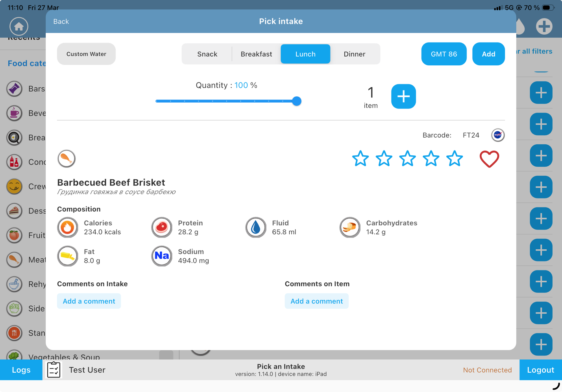The height and width of the screenshot is (392, 562).
Task: Open the Beverages category cup icon
Action: pyautogui.click(x=14, y=113)
